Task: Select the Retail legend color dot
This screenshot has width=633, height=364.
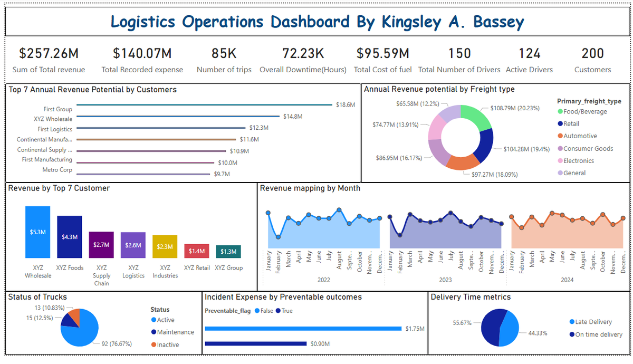Action: [x=560, y=123]
